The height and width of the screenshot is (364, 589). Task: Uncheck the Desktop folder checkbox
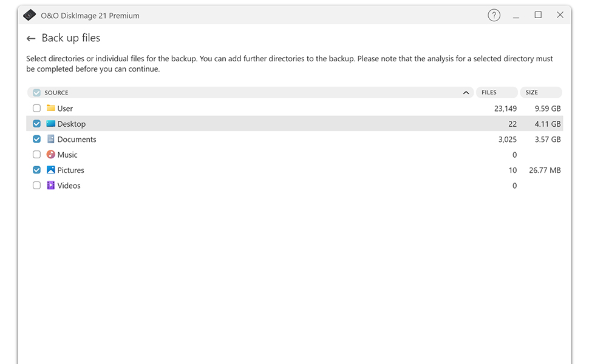37,124
